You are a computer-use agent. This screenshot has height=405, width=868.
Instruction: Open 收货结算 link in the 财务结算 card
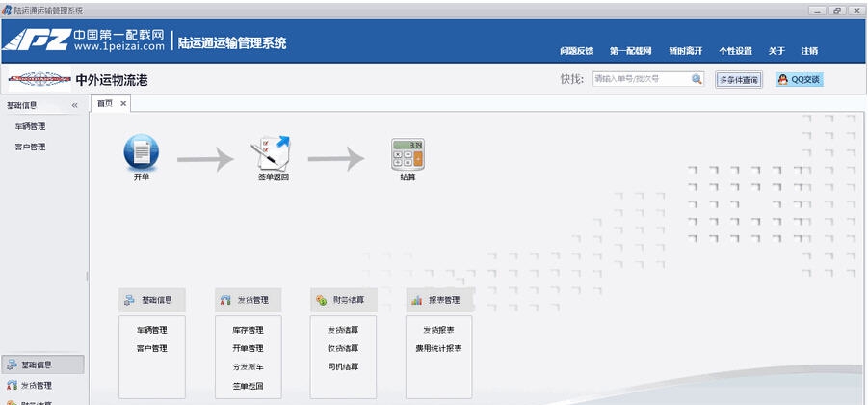pos(343,348)
